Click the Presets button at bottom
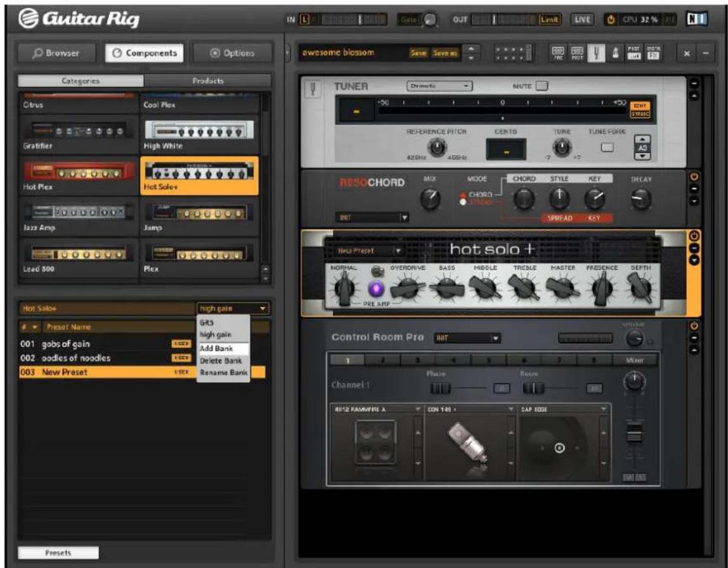This screenshot has height=568, width=728. click(x=58, y=553)
